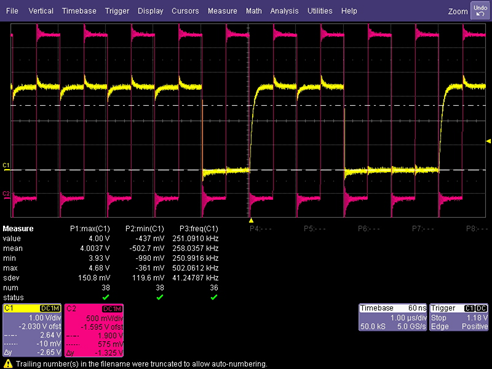This screenshot has width=493, height=370.
Task: Click the pink C2 ground level marker
Action: click(6, 195)
